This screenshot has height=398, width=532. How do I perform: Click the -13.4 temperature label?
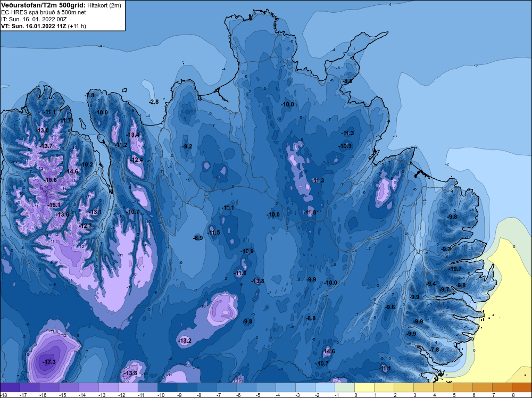[x=133, y=135]
